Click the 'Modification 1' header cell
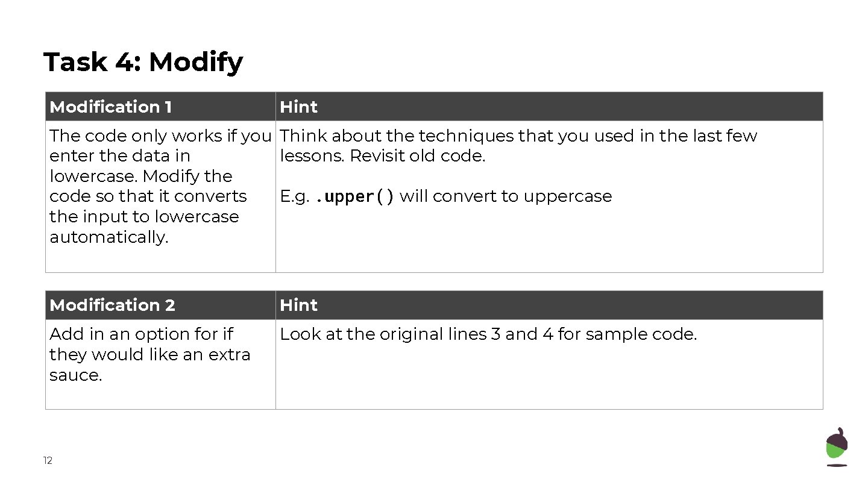The width and height of the screenshot is (868, 488). [x=111, y=107]
